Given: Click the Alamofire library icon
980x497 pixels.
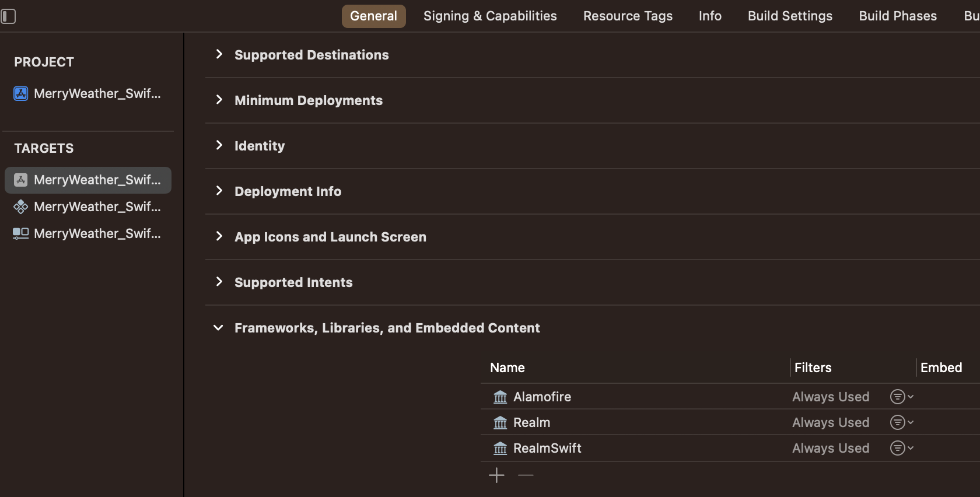Looking at the screenshot, I should tap(501, 397).
